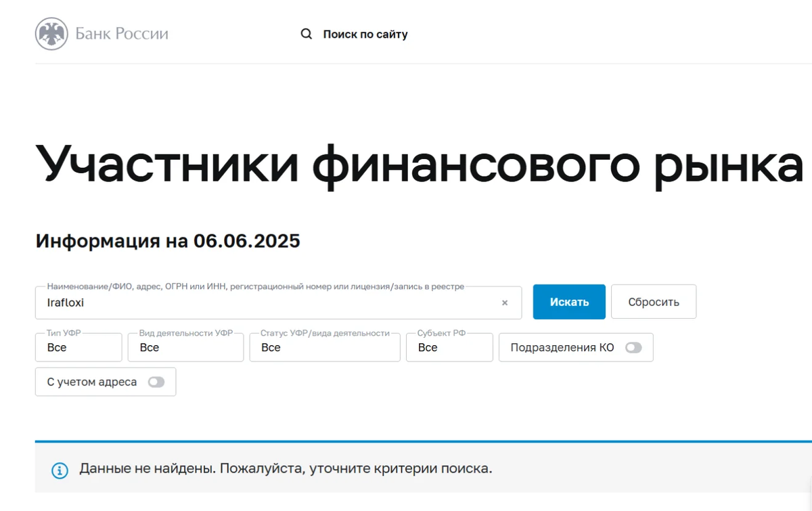Open the Статус УФР/вида деятельности dropdown
The height and width of the screenshot is (511, 812).
coord(324,347)
